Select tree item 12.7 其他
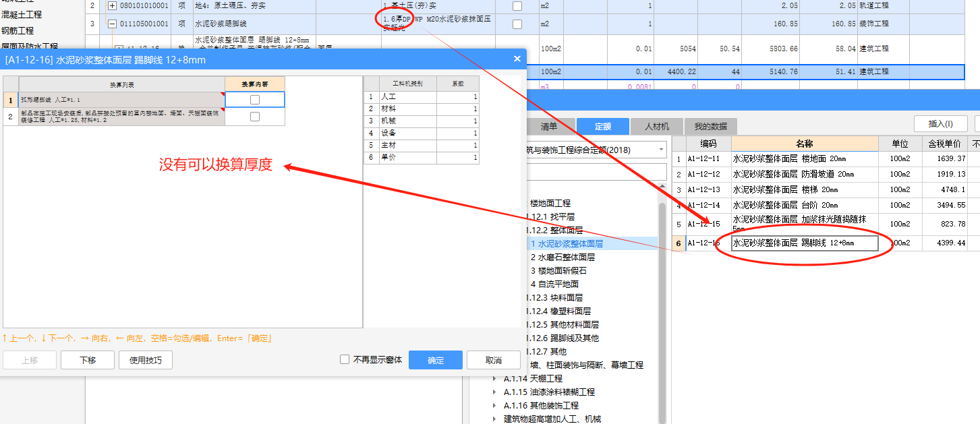This screenshot has width=980, height=424. pyautogui.click(x=546, y=352)
